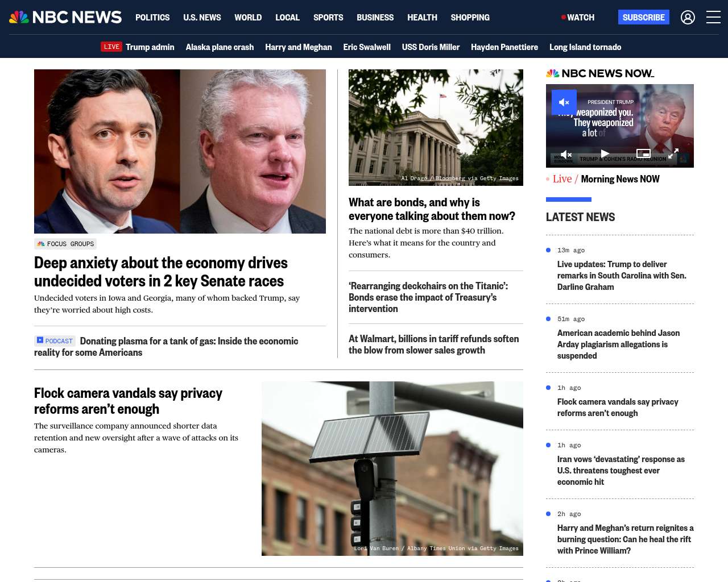Open the Flock camera solar panel photo

click(x=392, y=468)
